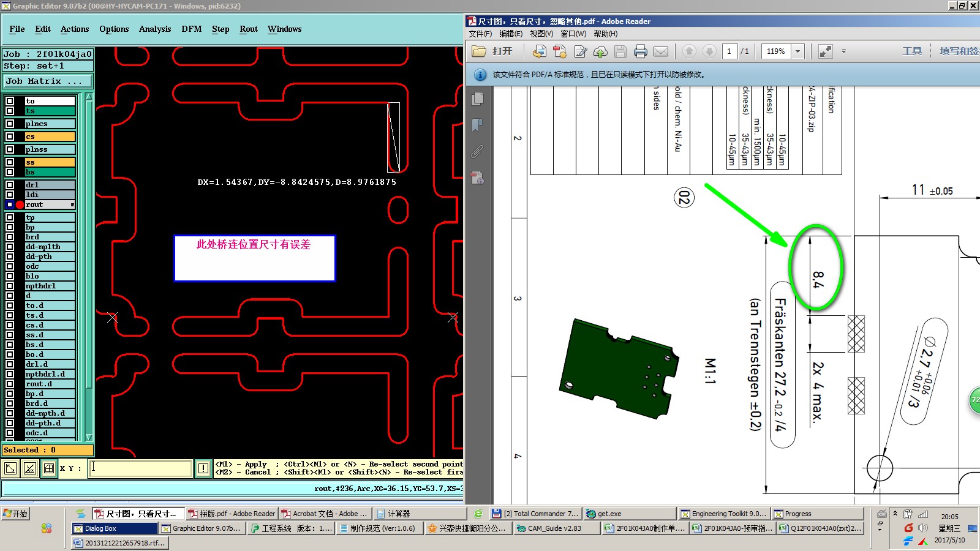Toggle the 'plncs' layer checkbox
Viewport: 980px width, 551px height.
tap(10, 124)
